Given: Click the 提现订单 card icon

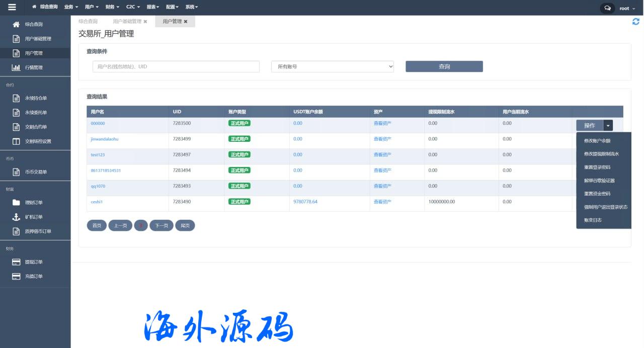Looking at the screenshot, I should point(16,262).
